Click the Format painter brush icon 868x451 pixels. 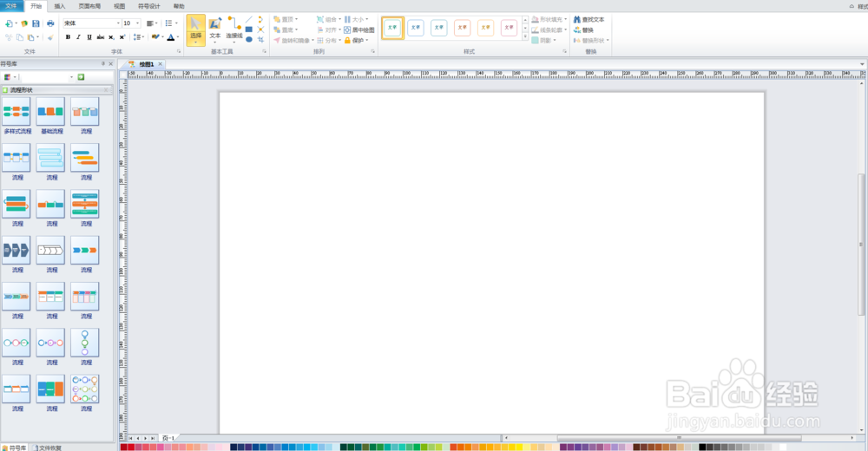[50, 37]
